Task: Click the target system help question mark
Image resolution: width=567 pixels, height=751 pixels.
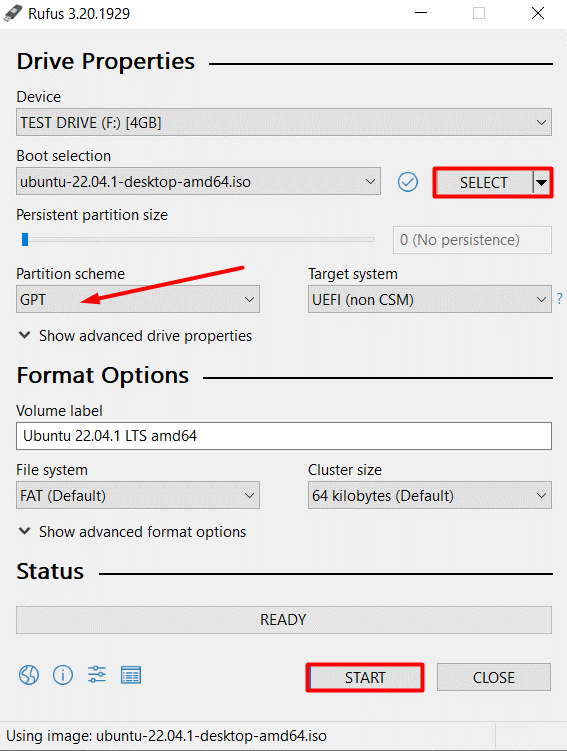Action: (x=560, y=299)
